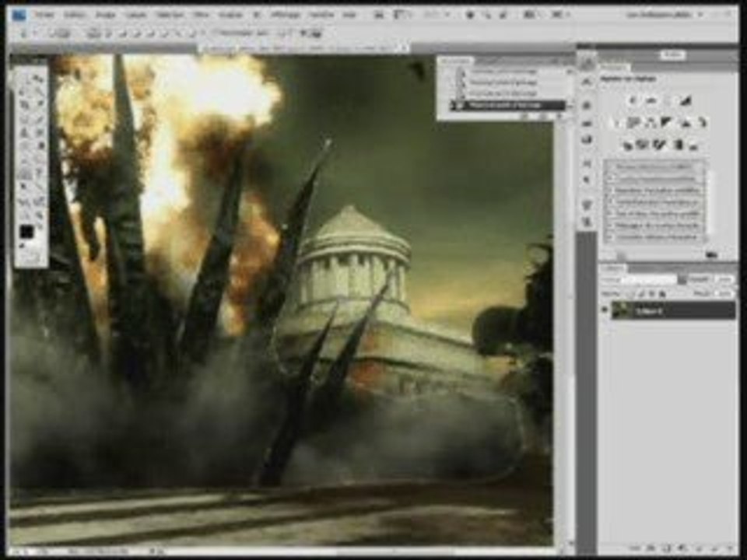The width and height of the screenshot is (747, 560).
Task: Add a Black & White adjustment
Action: [x=667, y=123]
